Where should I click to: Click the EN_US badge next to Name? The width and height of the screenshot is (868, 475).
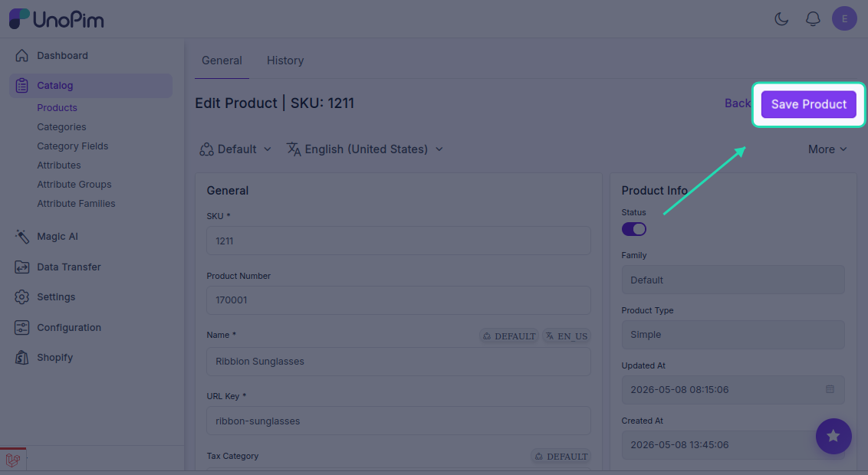567,336
